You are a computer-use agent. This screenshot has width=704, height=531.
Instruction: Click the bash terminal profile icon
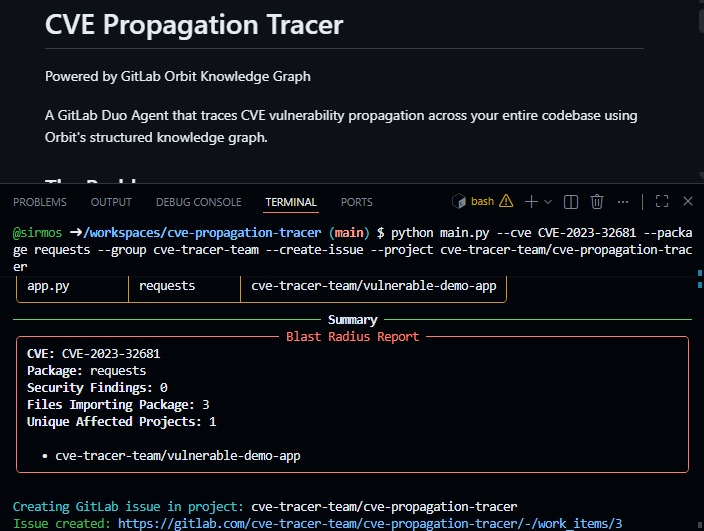[x=459, y=201]
